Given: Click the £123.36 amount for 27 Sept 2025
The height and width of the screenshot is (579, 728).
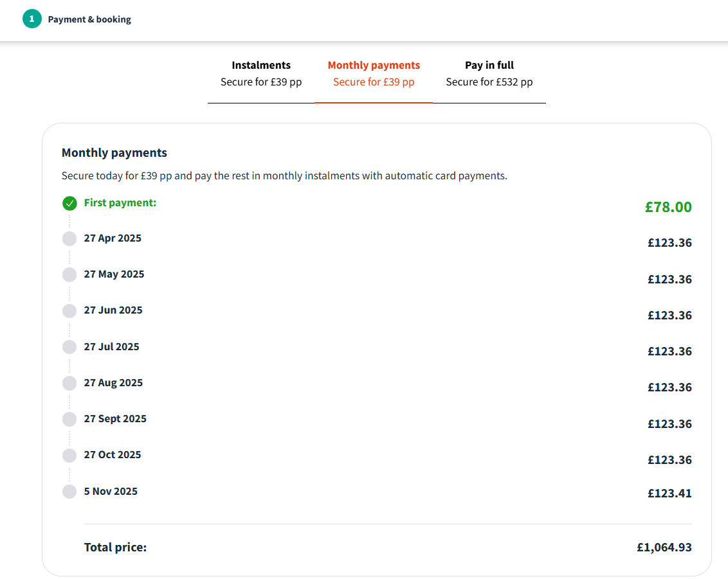Looking at the screenshot, I should (669, 424).
